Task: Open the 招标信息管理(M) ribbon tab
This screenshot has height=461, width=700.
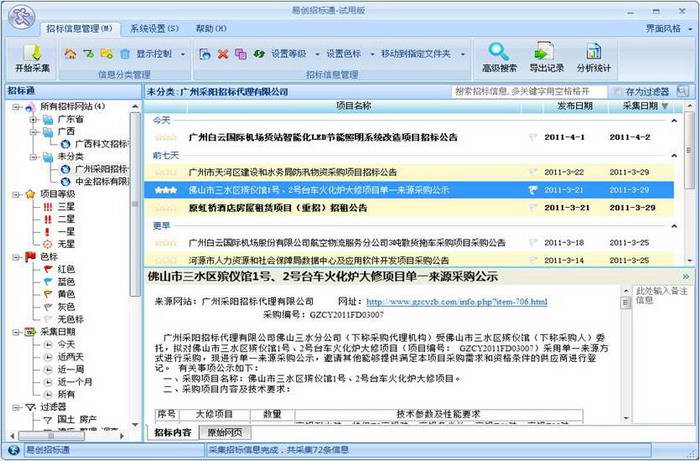Action: [79, 29]
